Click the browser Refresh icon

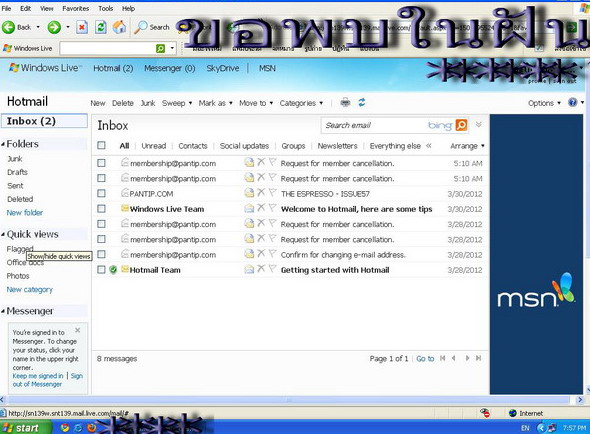[x=100, y=27]
